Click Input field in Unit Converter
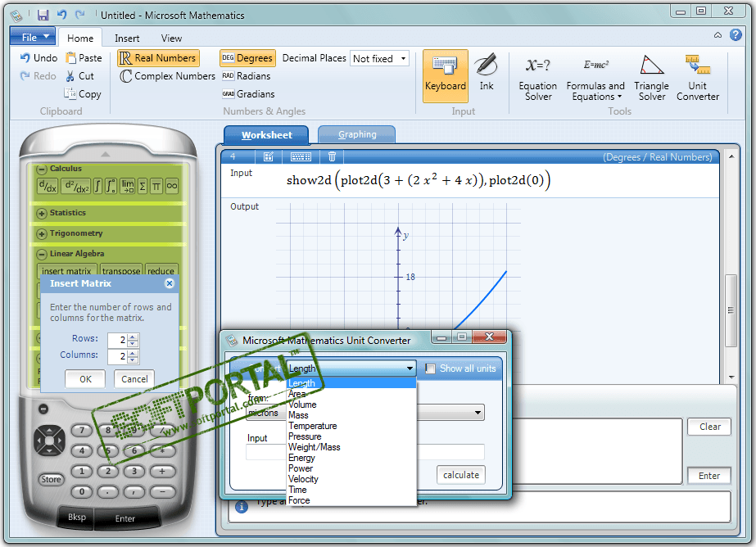This screenshot has width=756, height=547. coord(365,452)
